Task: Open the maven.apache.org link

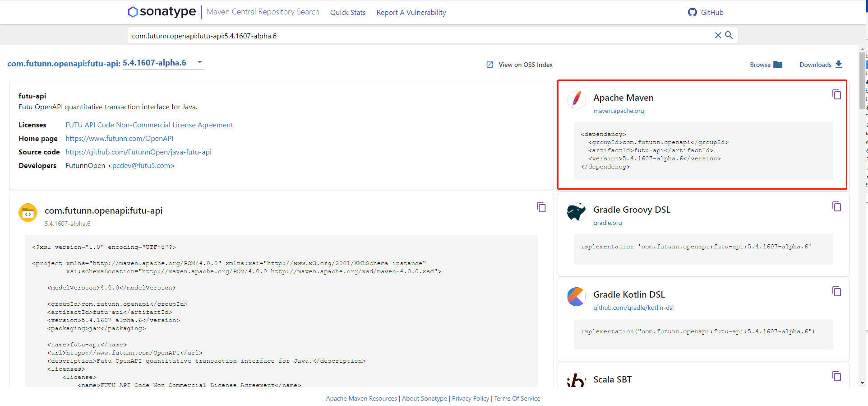Action: click(618, 111)
